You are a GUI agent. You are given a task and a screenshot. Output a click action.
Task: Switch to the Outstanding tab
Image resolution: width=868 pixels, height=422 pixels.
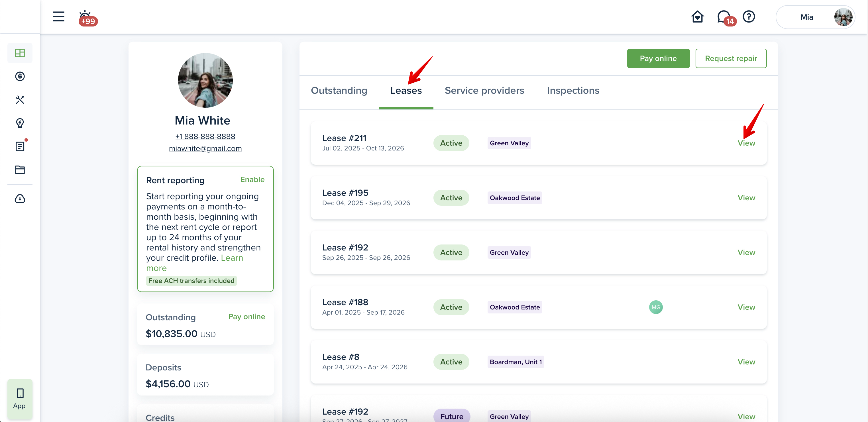coord(339,90)
